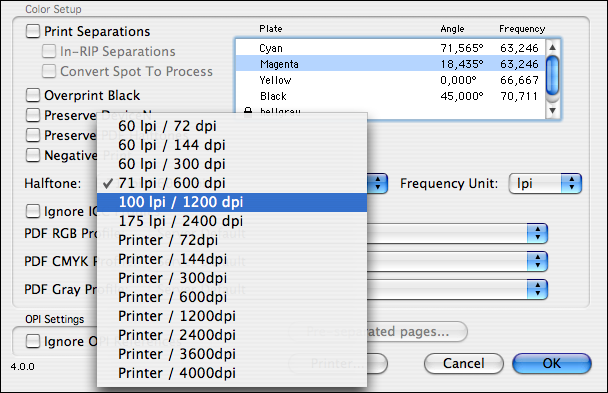608x393 pixels.
Task: Select Printer / 600dpi entry
Action: point(232,297)
